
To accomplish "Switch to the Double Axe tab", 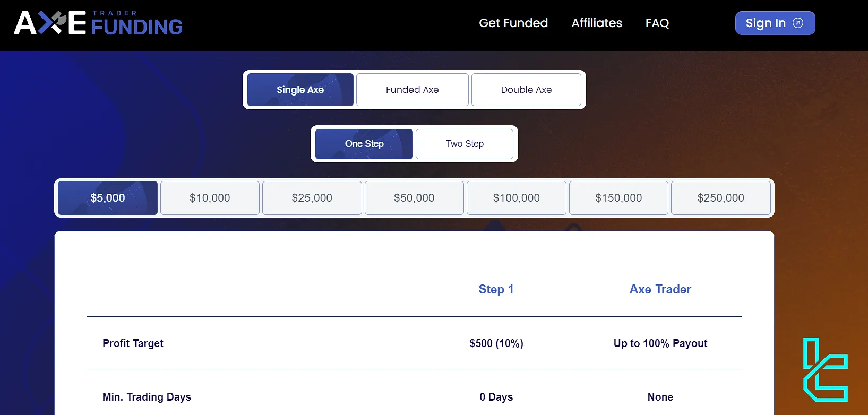I will 526,90.
